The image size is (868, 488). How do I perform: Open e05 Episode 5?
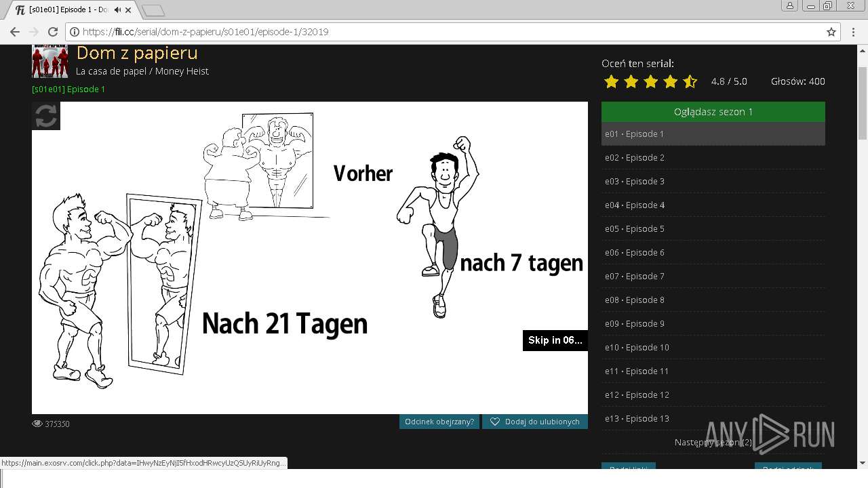pos(713,228)
